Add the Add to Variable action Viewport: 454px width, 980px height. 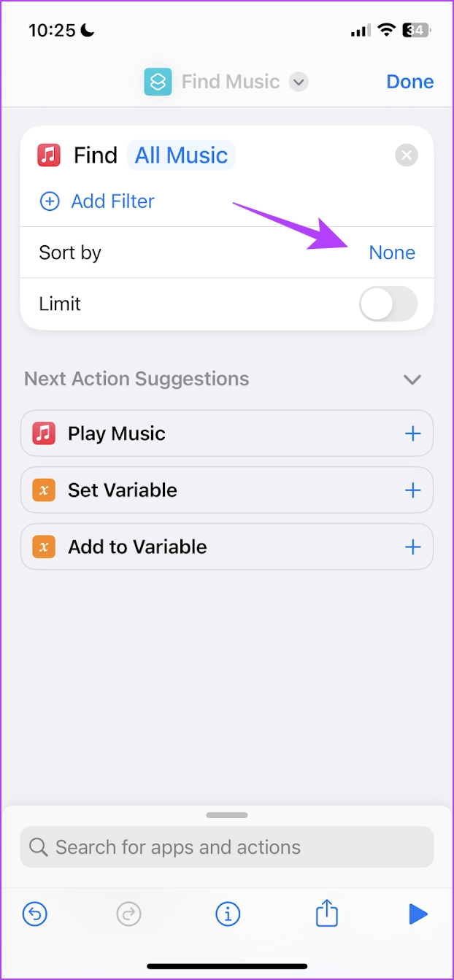(412, 546)
